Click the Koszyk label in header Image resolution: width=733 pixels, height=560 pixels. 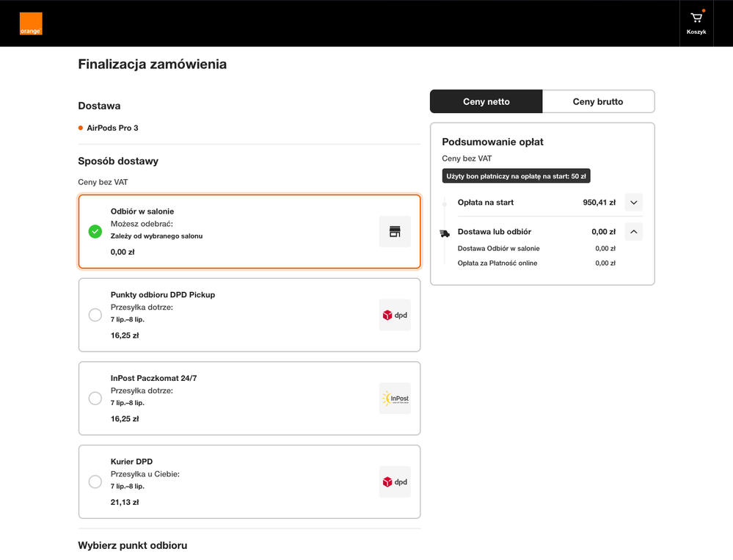tap(696, 32)
